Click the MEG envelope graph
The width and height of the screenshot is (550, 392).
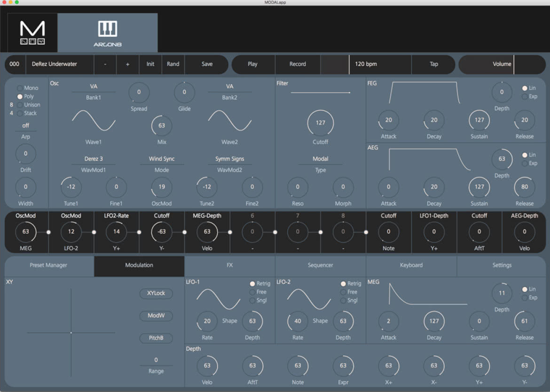tap(428, 294)
